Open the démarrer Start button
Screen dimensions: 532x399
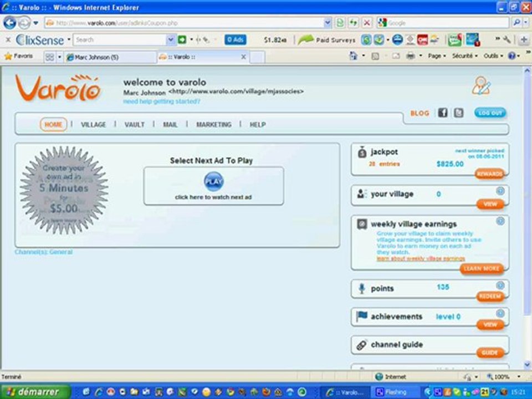click(x=35, y=392)
